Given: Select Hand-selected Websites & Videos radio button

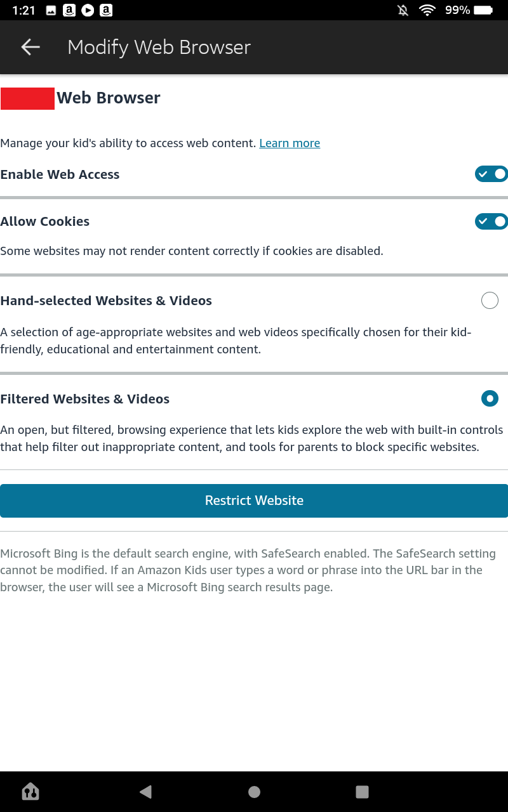Looking at the screenshot, I should (490, 301).
